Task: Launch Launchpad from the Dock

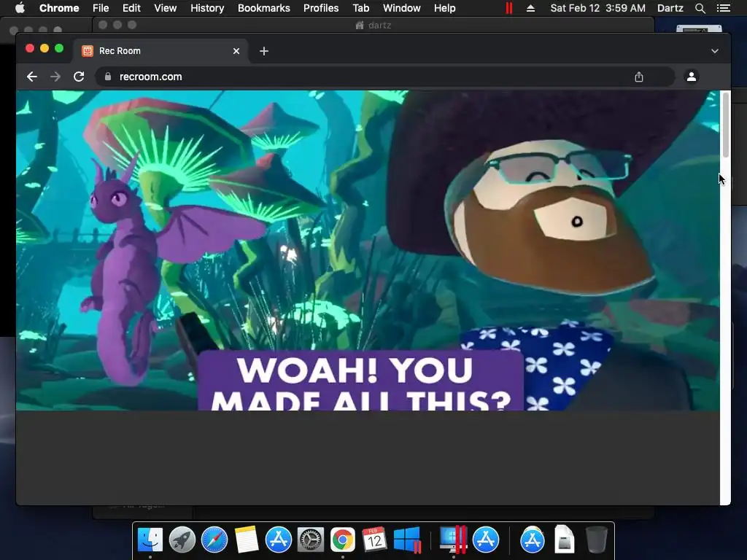Action: pyautogui.click(x=182, y=540)
